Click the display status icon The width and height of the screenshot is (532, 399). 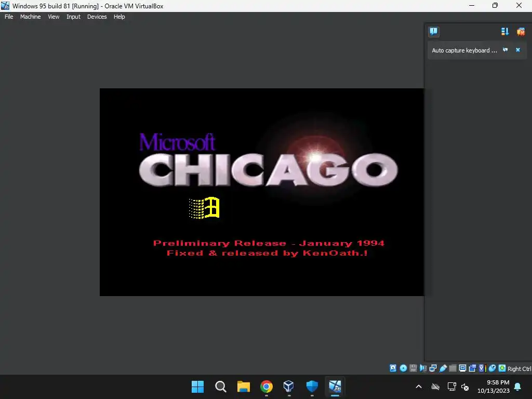[x=462, y=368]
